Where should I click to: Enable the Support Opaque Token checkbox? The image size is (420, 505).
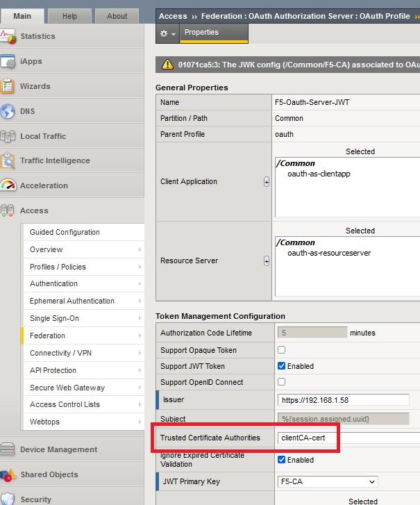click(x=282, y=350)
